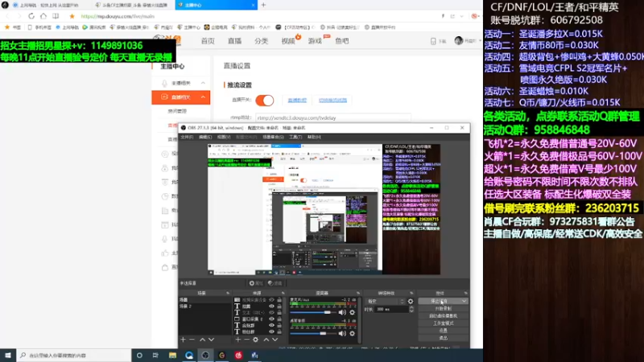Move the scene up in OBS
The height and width of the screenshot is (362, 644).
click(x=203, y=339)
